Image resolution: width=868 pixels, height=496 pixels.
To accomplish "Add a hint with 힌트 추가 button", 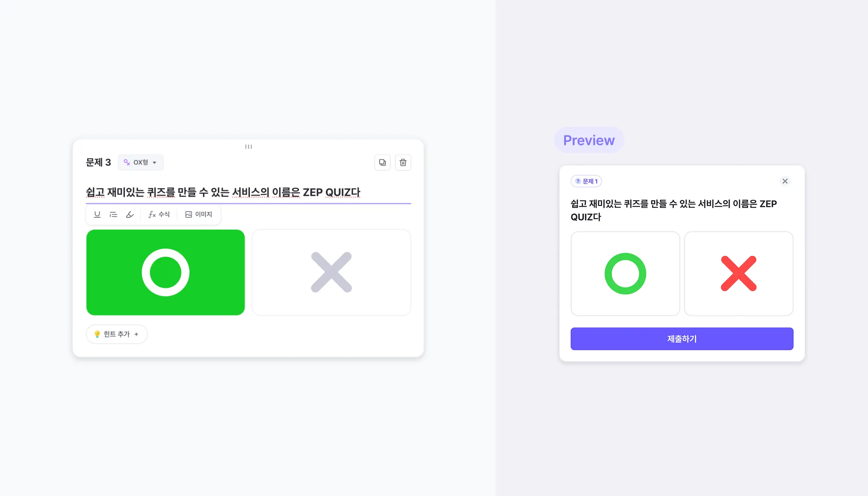I will point(117,334).
